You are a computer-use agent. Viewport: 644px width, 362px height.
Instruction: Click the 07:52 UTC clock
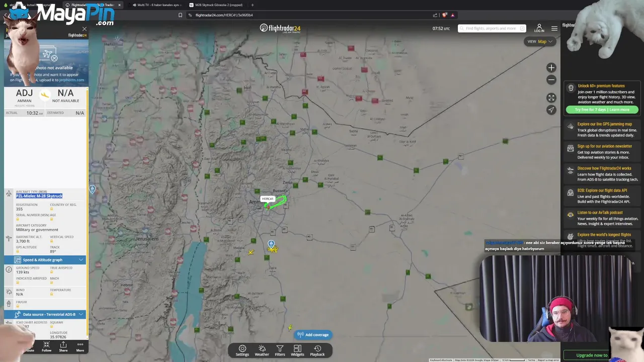pos(441,28)
